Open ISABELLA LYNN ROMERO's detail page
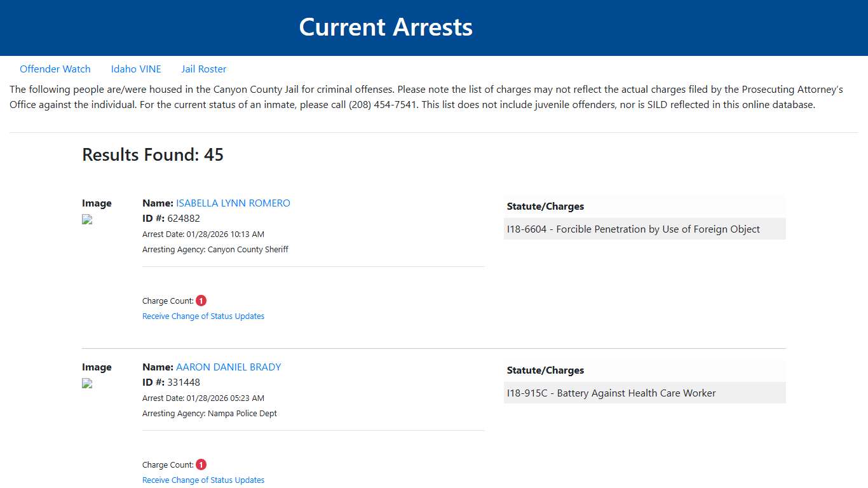 click(x=233, y=203)
